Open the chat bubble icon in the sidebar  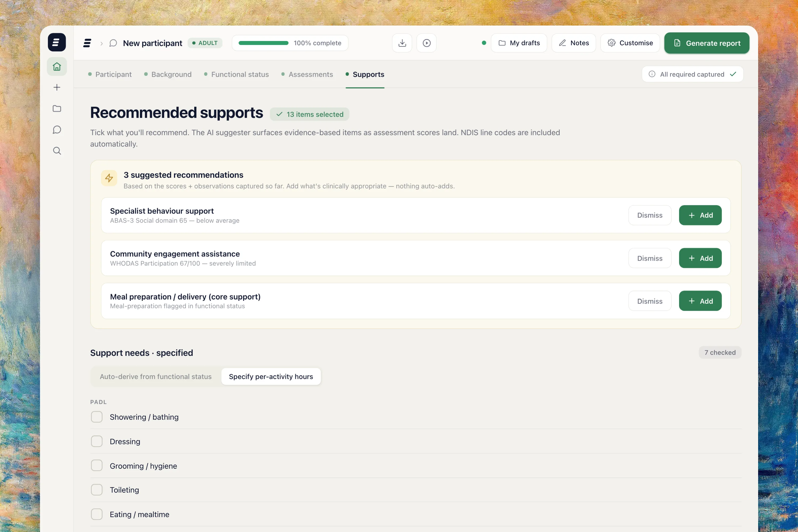(x=57, y=130)
